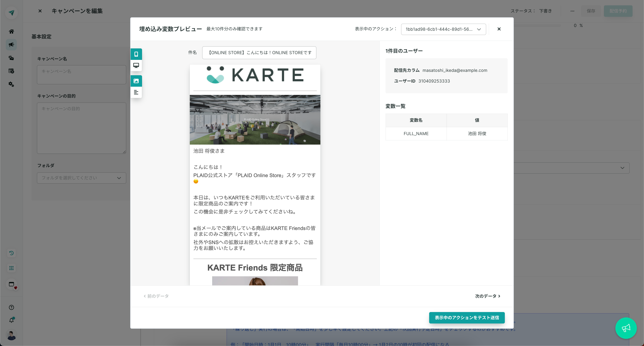Click the PLAID Online Store banner image
Image resolution: width=644 pixels, height=346 pixels.
pos(255,120)
